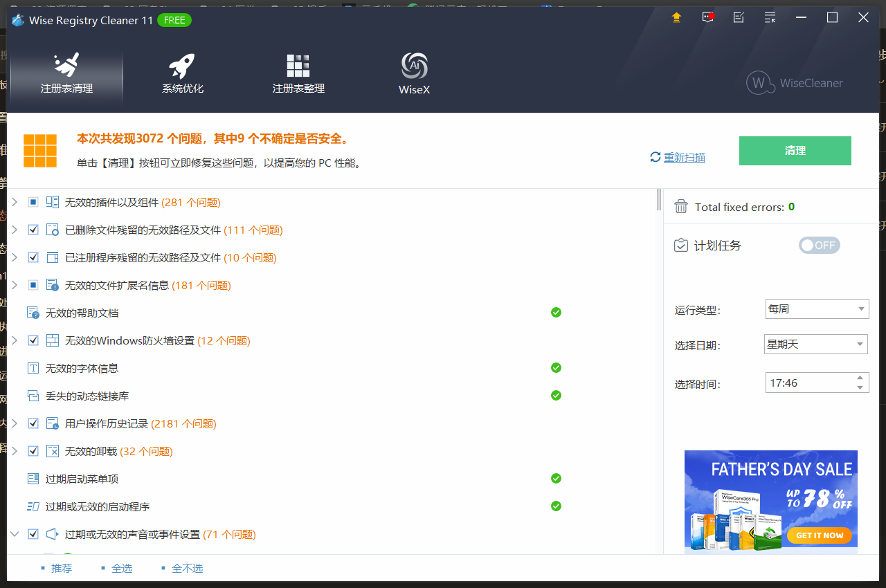Image resolution: width=886 pixels, height=588 pixels.
Task: Click the trash can icon beside Total fixed errors
Action: [681, 206]
